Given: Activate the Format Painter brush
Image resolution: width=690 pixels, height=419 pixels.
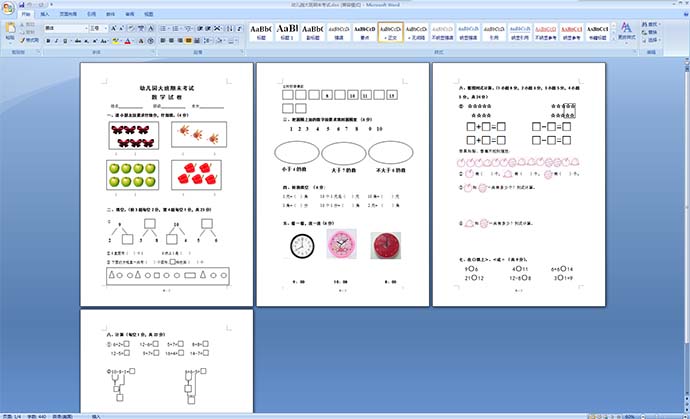Looking at the screenshot, I should [x=29, y=40].
